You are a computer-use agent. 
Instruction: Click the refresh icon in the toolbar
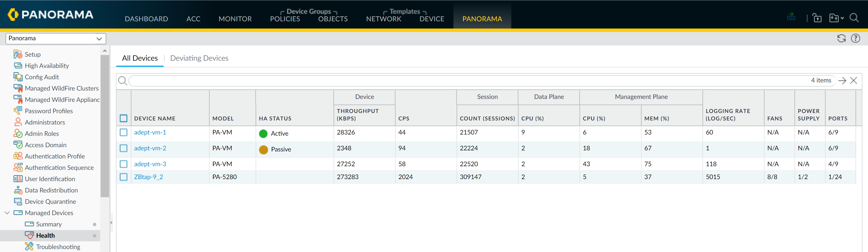click(841, 38)
